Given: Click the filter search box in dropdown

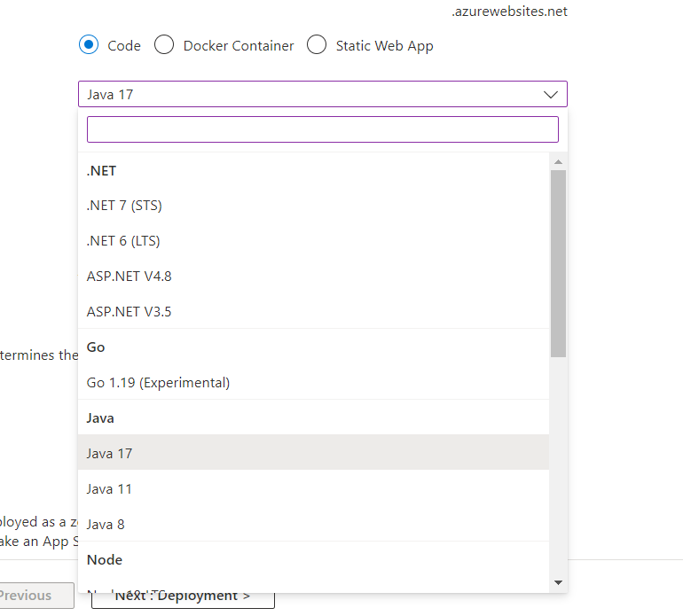Looking at the screenshot, I should 323,129.
